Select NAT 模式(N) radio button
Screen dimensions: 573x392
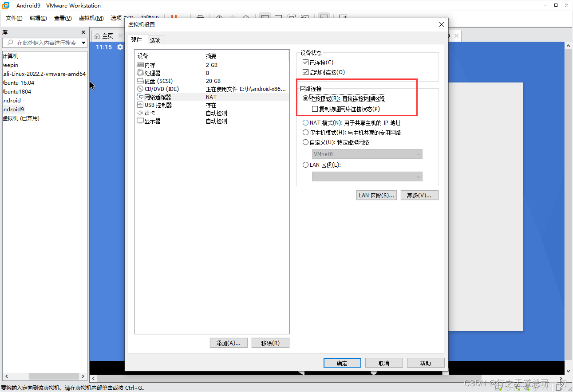click(x=305, y=123)
